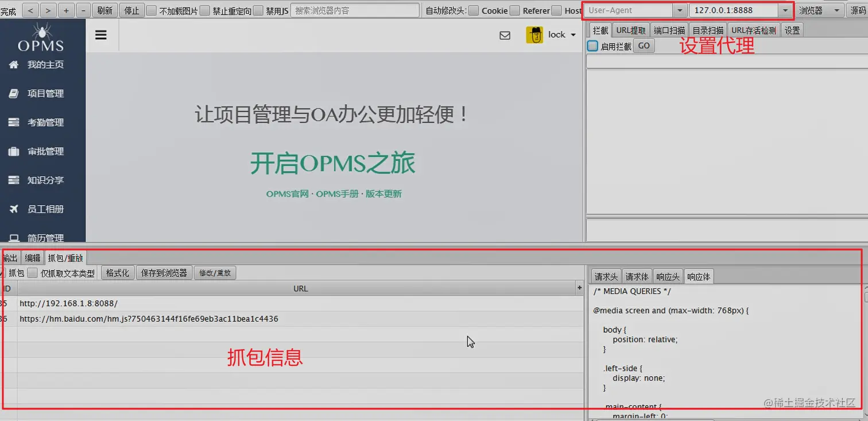Click the 开启OPMS之旅 heading
Screen dimensions: 868x421
point(332,164)
